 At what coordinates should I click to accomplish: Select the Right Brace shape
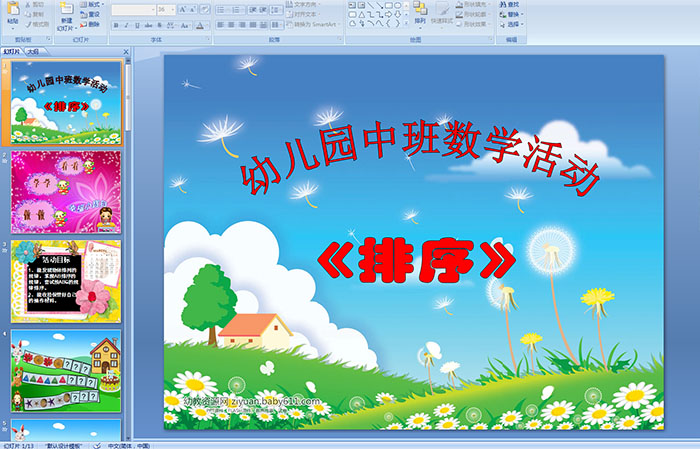click(x=397, y=23)
